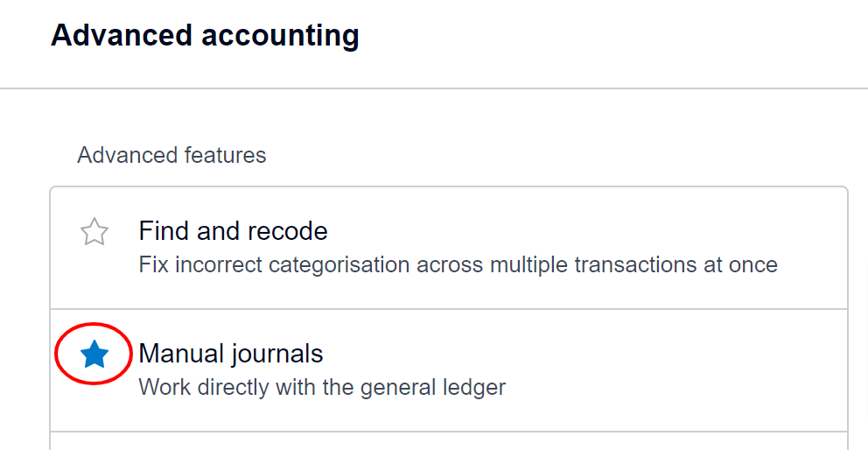The image size is (868, 450).
Task: Star the Find and recode feature
Action: pyautogui.click(x=94, y=232)
